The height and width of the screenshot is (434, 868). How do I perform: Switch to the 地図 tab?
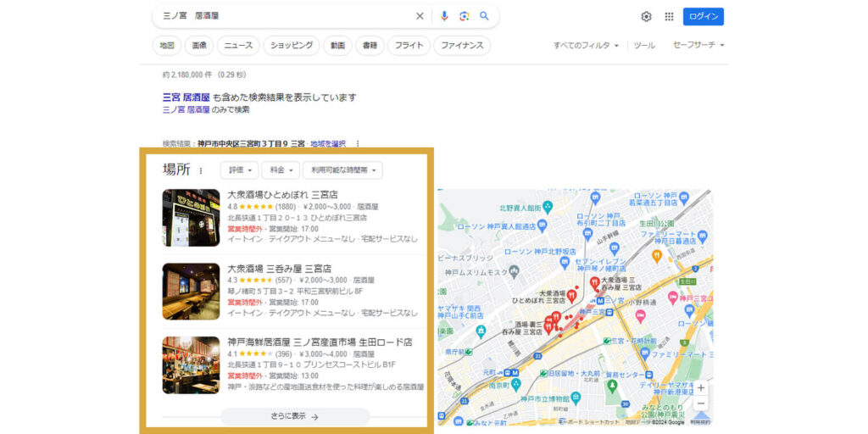click(167, 46)
